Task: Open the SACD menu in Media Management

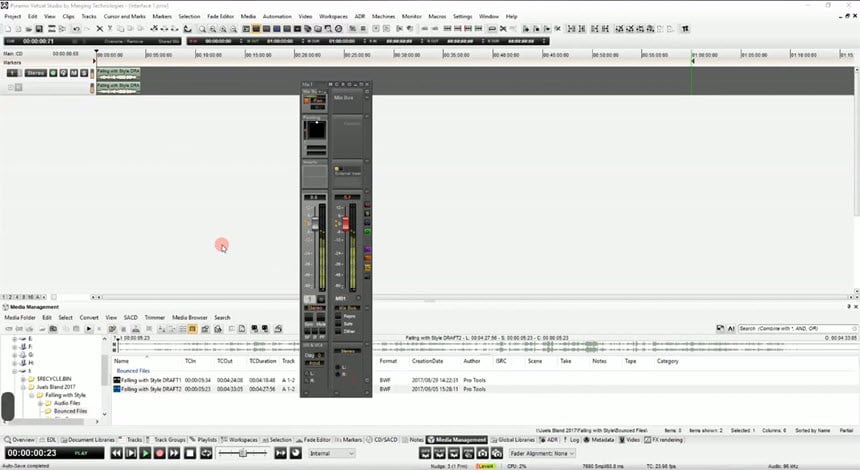Action: [131, 317]
